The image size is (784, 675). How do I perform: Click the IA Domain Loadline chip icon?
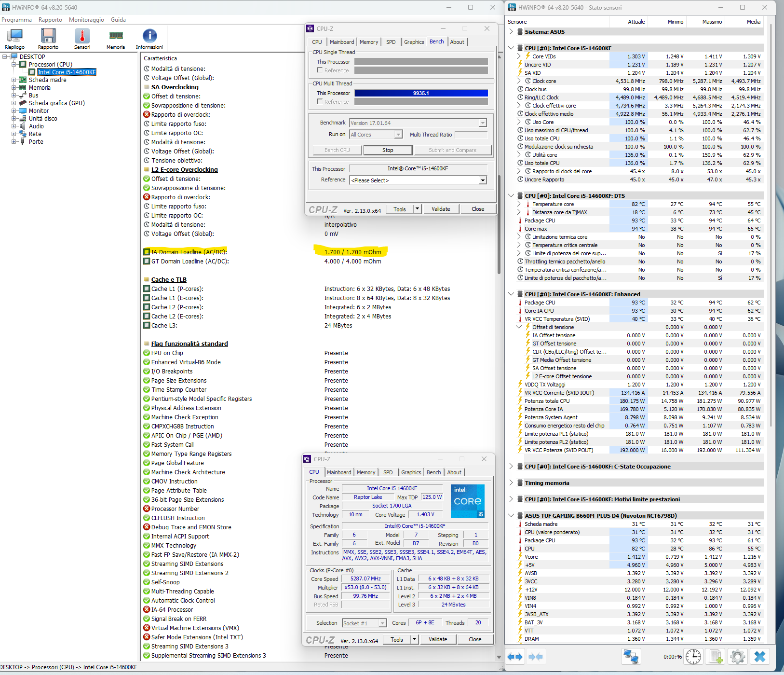point(147,252)
